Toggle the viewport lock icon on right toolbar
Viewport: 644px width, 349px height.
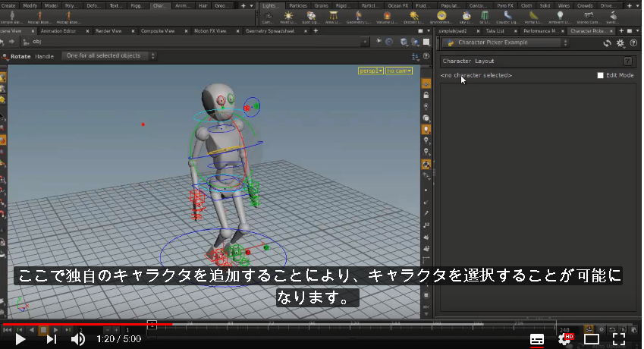pos(426,96)
